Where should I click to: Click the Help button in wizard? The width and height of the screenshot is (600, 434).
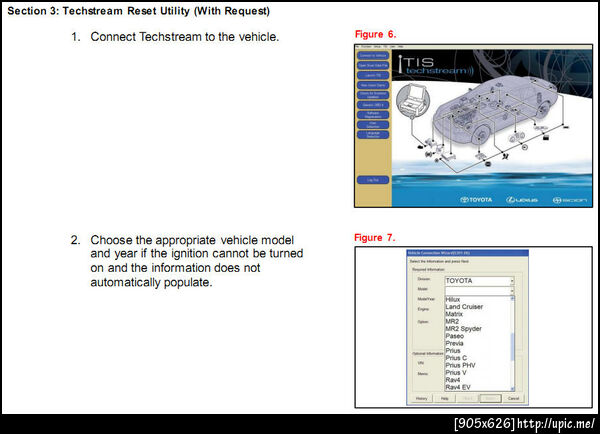click(444, 398)
